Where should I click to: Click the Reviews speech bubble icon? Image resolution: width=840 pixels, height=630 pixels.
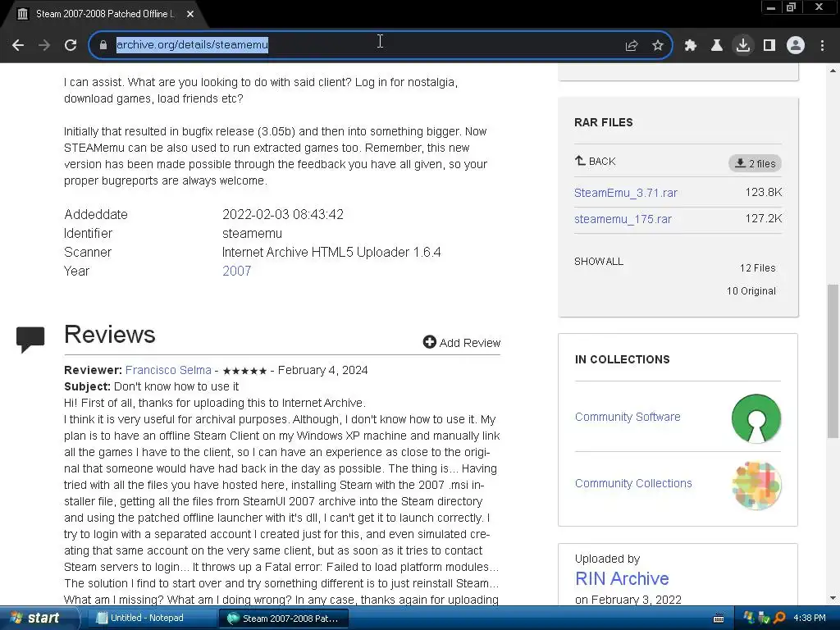(x=30, y=339)
